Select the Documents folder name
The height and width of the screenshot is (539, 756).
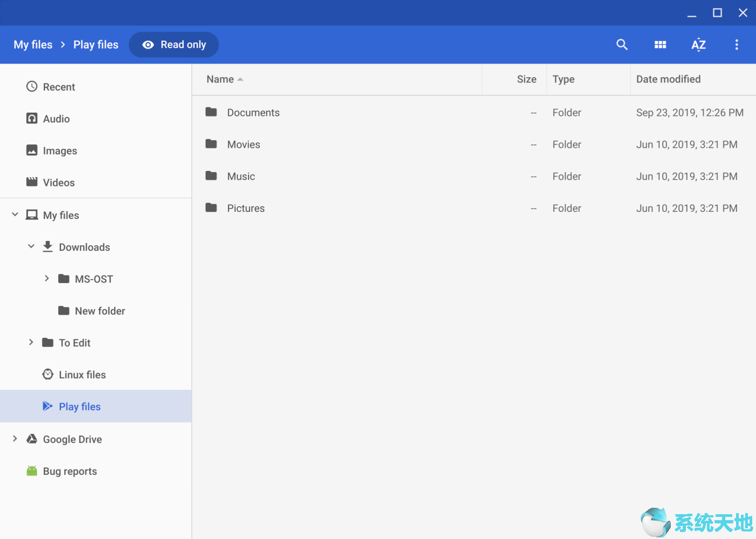[253, 113]
